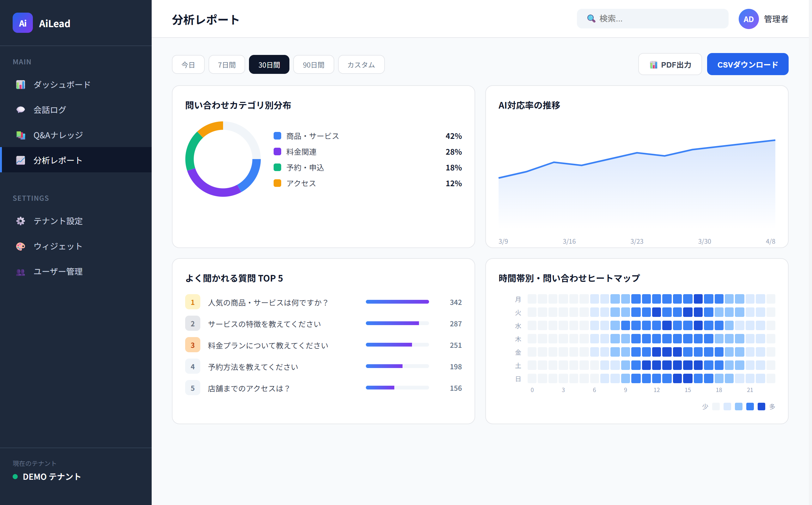812x505 pixels.
Task: Click the search magnifier icon
Action: coord(591,19)
